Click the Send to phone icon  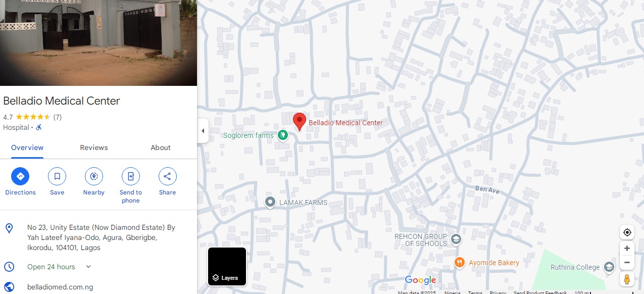131,176
